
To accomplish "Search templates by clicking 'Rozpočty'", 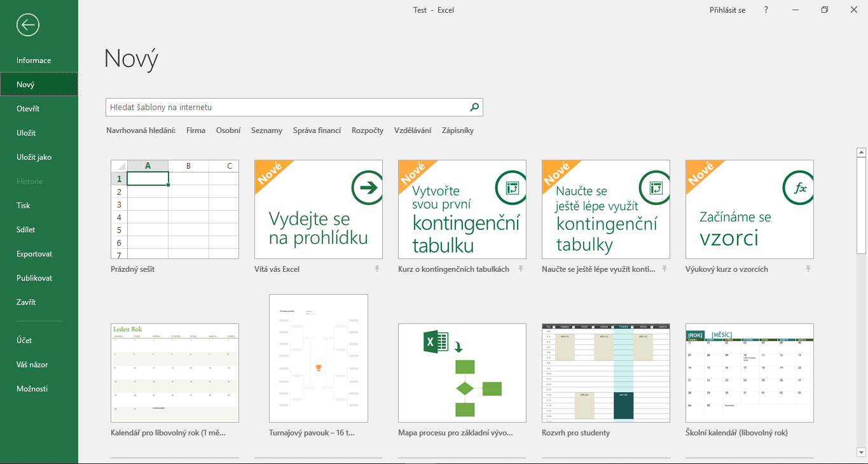I will point(367,130).
